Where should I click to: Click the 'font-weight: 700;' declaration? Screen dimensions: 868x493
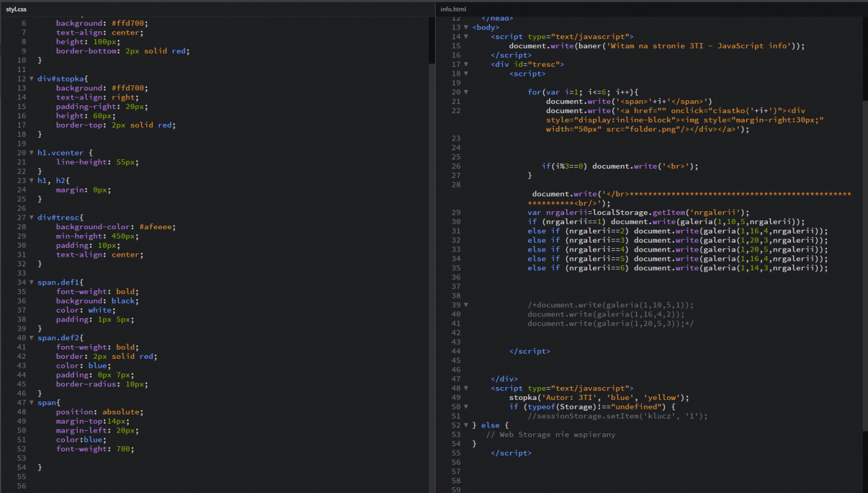click(95, 449)
